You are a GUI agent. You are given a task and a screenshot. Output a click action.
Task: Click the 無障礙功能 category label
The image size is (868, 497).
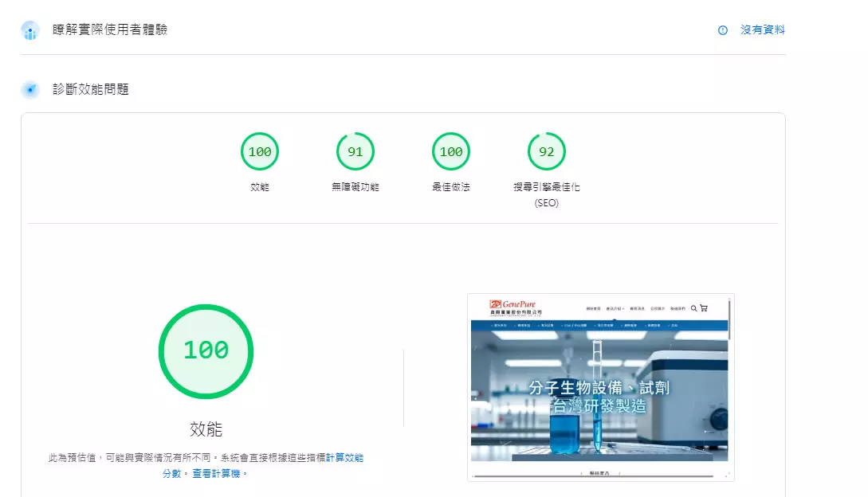pos(355,187)
